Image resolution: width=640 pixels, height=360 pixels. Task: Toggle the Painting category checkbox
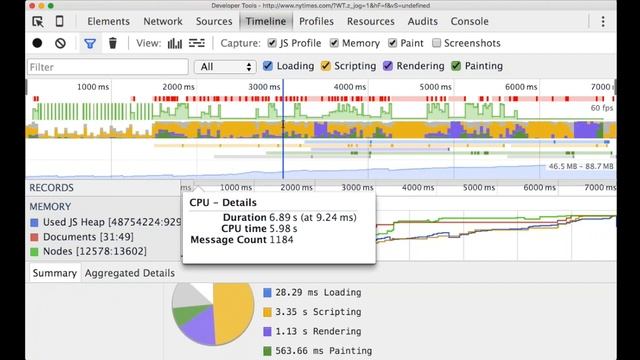pos(456,66)
